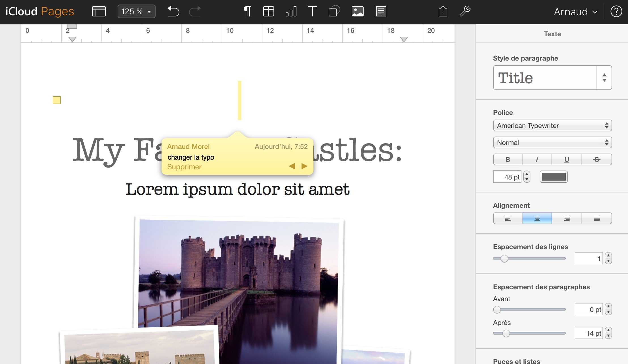Align text left
The width and height of the screenshot is (628, 364).
tap(508, 218)
